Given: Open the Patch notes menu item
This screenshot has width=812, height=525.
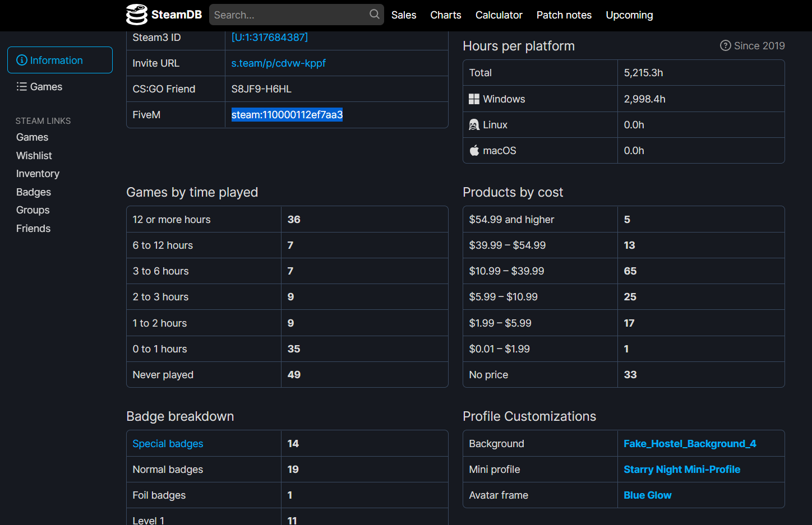Looking at the screenshot, I should point(564,15).
